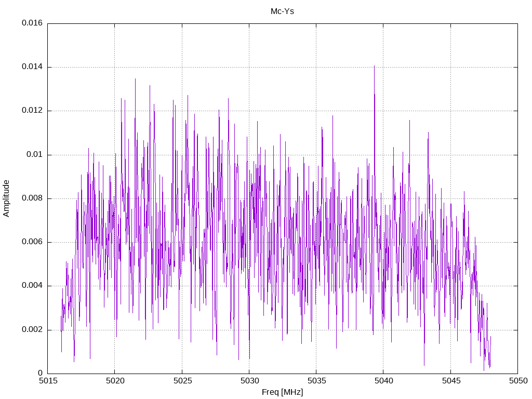Click the y-axis tick value 0.004
Image resolution: width=532 pixels, height=399 pixels.
click(32, 285)
